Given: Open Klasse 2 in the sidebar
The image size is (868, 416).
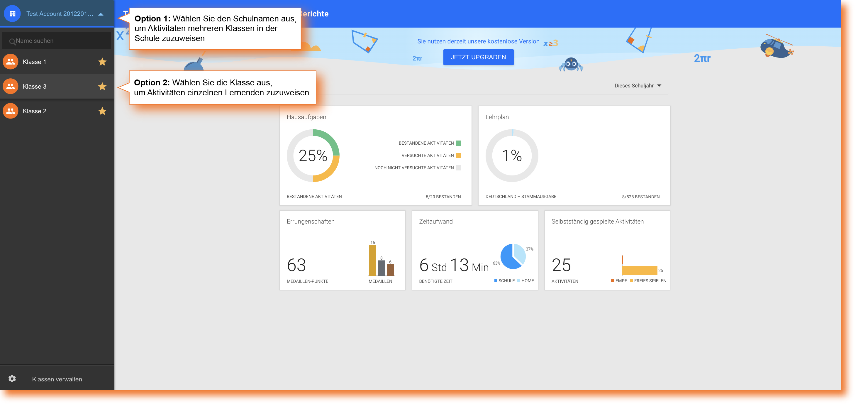Looking at the screenshot, I should (x=57, y=111).
